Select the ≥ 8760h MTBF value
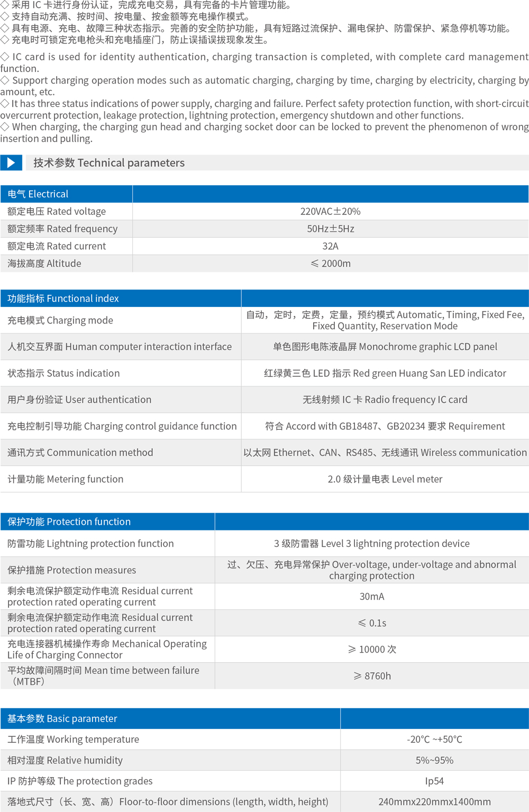Screen dimensions: 529x812 pos(371,676)
